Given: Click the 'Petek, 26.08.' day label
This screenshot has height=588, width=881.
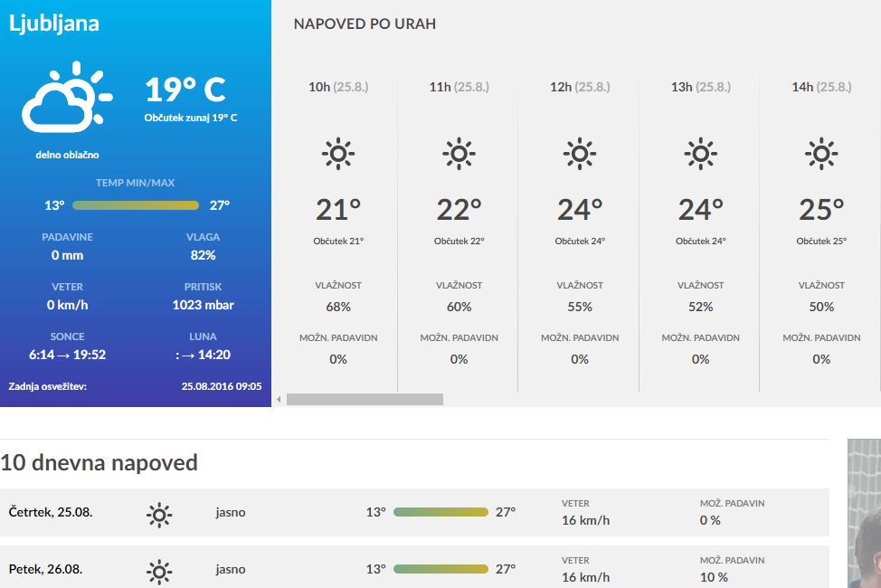Looking at the screenshot, I should pos(45,569).
